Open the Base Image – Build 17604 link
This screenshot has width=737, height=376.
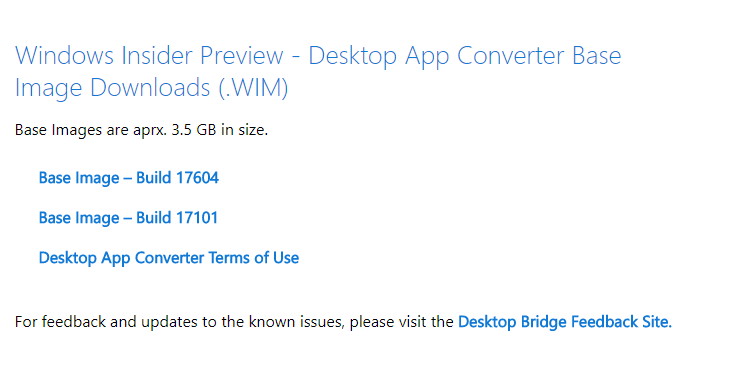pyautogui.click(x=129, y=178)
